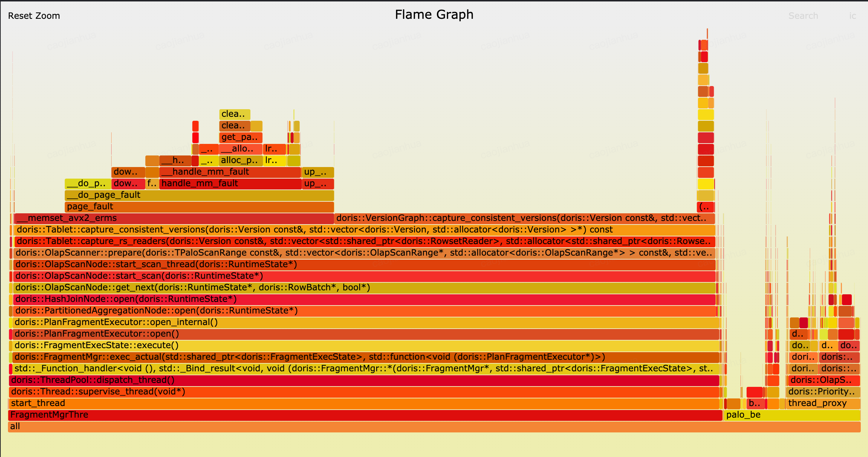Zoom into the palo_be frame
This screenshot has height=457, width=868.
coord(791,415)
